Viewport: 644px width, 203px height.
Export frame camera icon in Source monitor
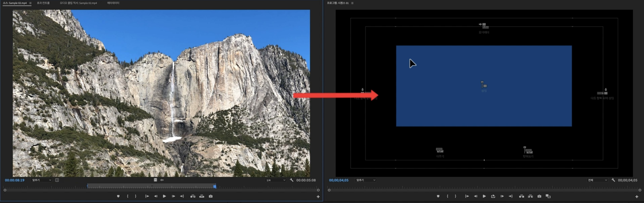[x=211, y=196]
